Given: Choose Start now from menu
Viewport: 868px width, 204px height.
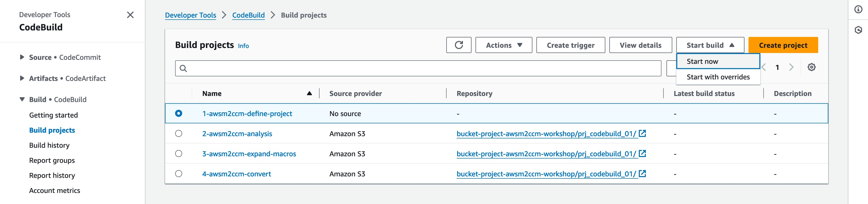Looking at the screenshot, I should tap(718, 61).
